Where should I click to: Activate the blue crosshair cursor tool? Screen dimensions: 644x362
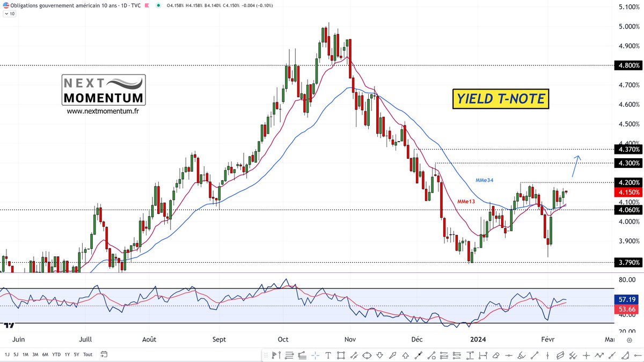coord(315,355)
